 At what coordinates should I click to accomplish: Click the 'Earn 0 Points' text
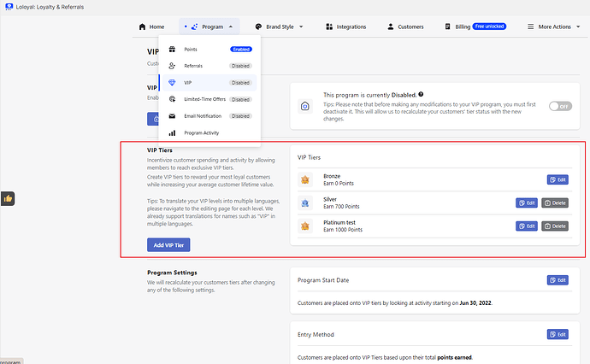tap(339, 184)
